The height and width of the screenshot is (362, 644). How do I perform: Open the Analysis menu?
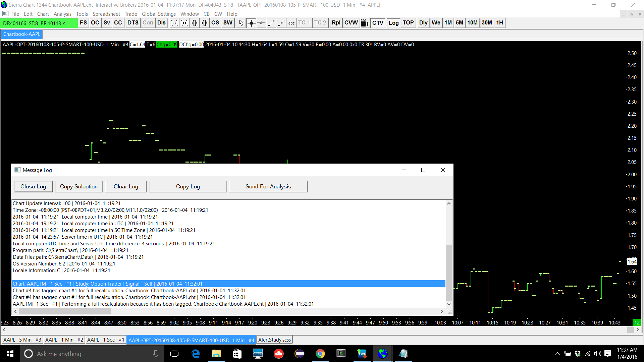click(62, 14)
